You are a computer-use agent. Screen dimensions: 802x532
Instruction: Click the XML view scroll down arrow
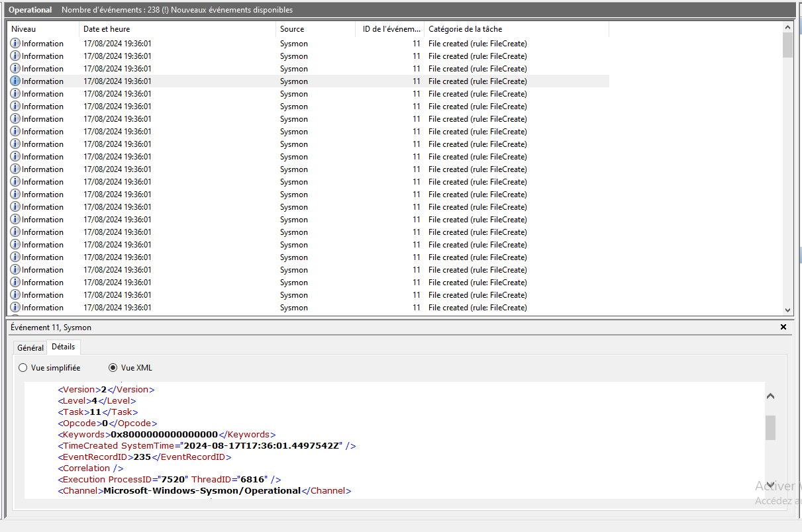pyautogui.click(x=770, y=484)
